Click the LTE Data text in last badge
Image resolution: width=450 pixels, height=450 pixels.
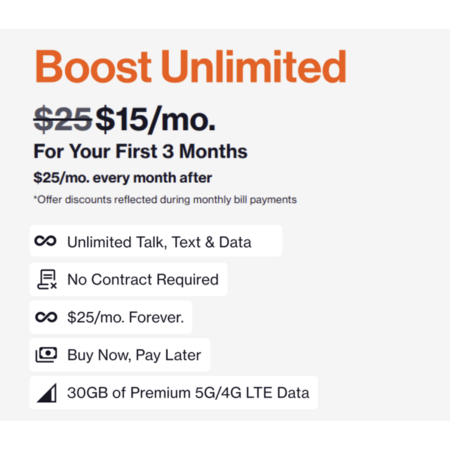click(277, 393)
